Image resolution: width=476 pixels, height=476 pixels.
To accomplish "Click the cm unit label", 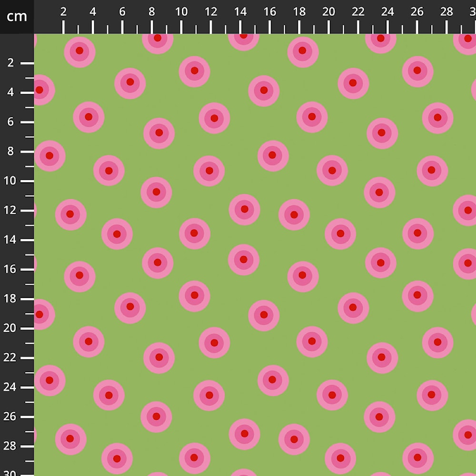I will tap(17, 17).
